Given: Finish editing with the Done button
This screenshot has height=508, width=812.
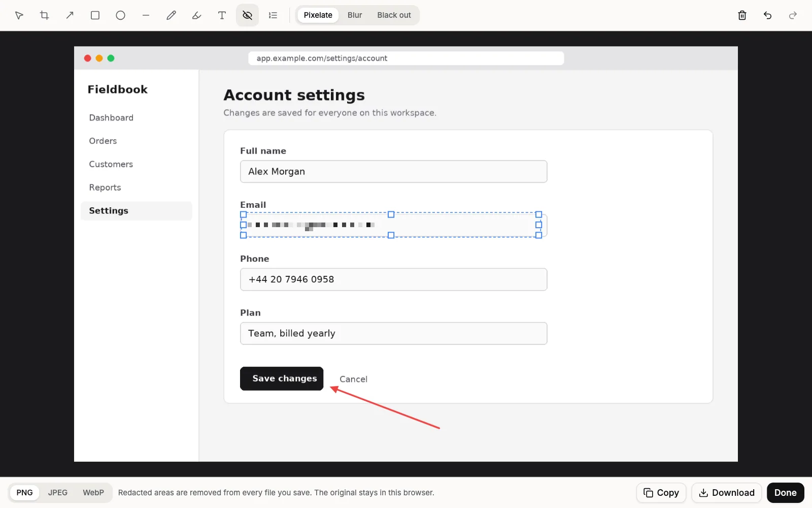Looking at the screenshot, I should tap(786, 493).
